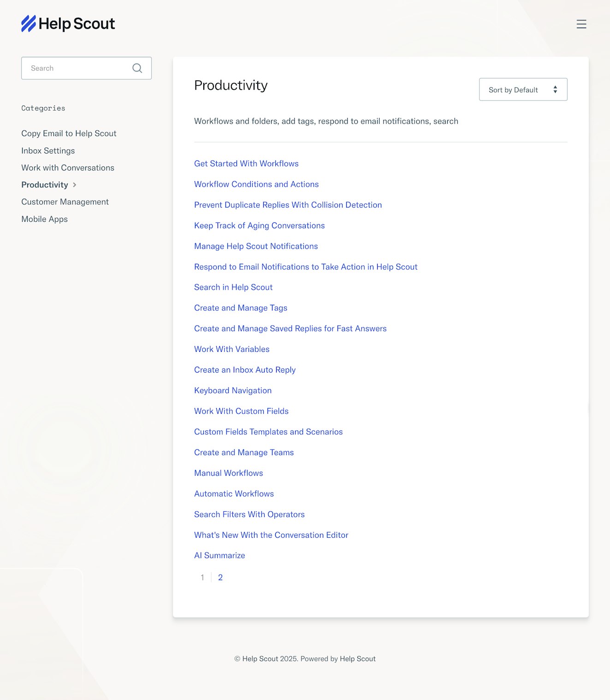Open the hamburger menu icon
This screenshot has height=700, width=610.
[581, 24]
